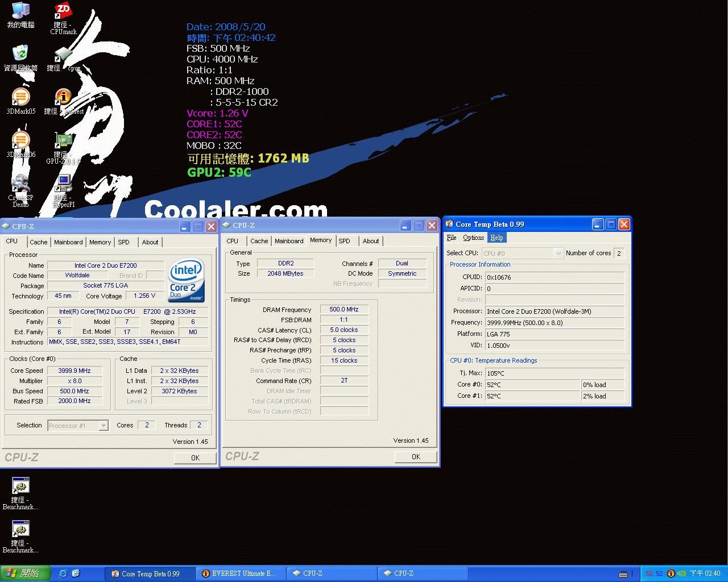This screenshot has height=582, width=728.
Task: Switch to CPU tab in right CPU-Z
Action: (x=233, y=241)
